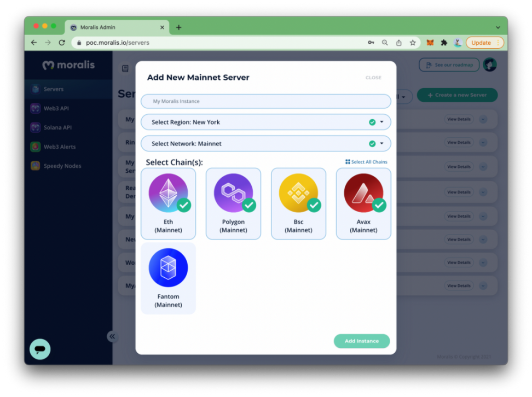
Task: Click the Add Instance button
Action: tap(362, 341)
